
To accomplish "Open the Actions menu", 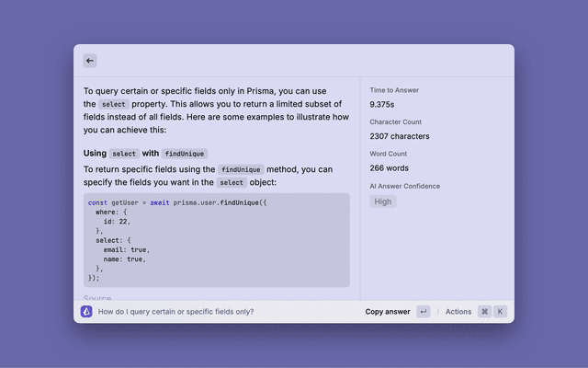I will pos(458,312).
